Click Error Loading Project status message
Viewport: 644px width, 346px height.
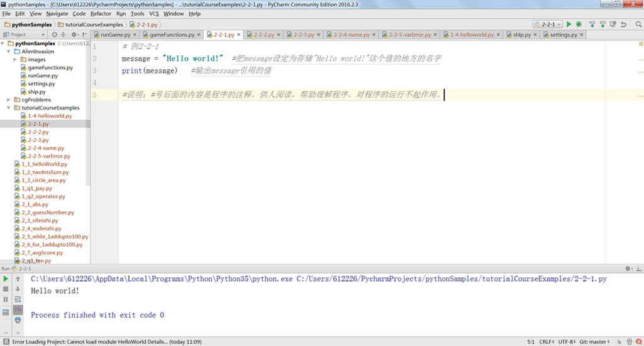point(107,342)
